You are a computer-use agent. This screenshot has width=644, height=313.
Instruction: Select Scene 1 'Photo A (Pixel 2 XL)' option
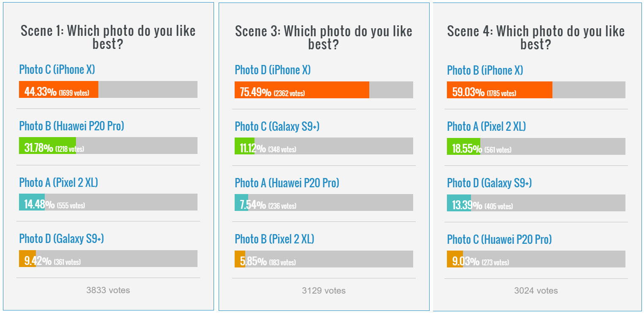(x=59, y=182)
